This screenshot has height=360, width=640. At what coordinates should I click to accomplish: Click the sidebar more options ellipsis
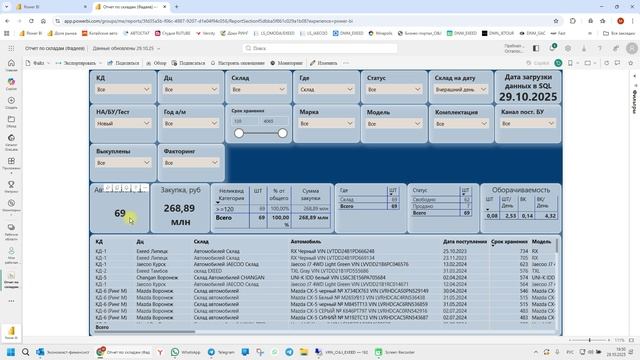(x=11, y=301)
